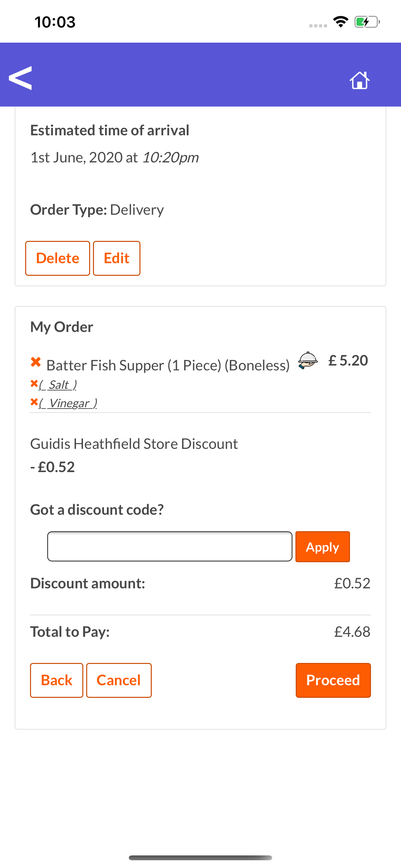Tap the Wi-Fi status icon
This screenshot has width=401, height=868.
click(x=341, y=22)
